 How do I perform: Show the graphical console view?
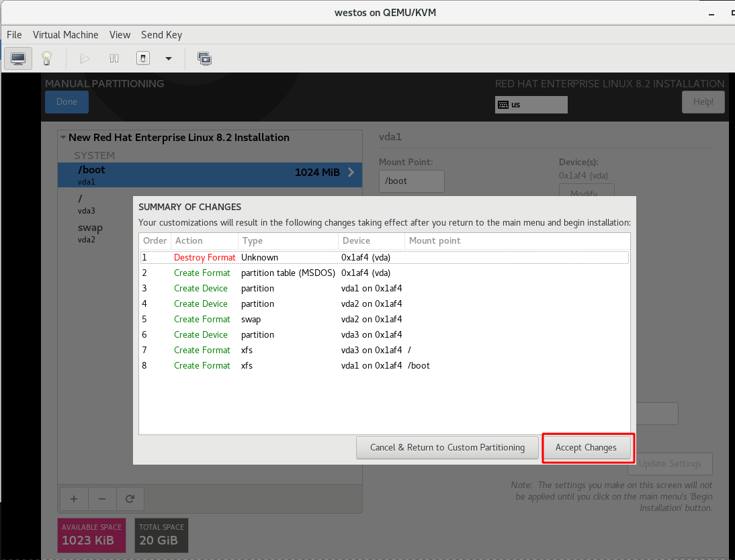[18, 58]
